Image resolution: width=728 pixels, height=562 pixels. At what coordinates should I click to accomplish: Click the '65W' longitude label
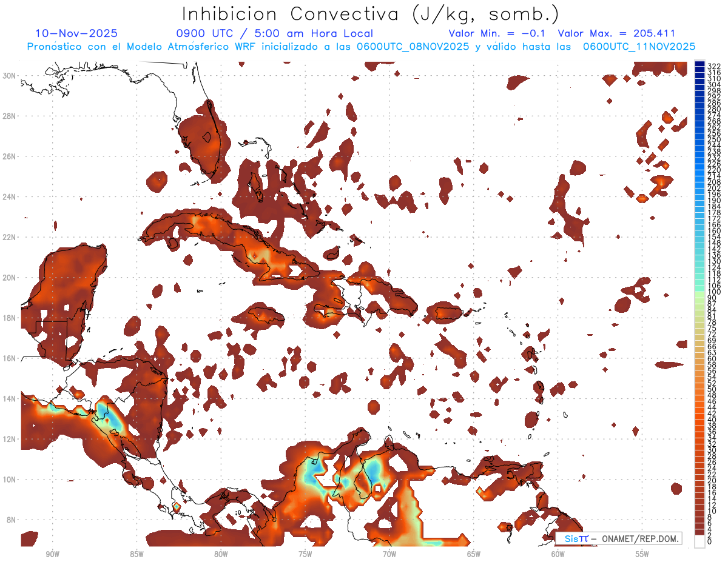click(x=474, y=554)
